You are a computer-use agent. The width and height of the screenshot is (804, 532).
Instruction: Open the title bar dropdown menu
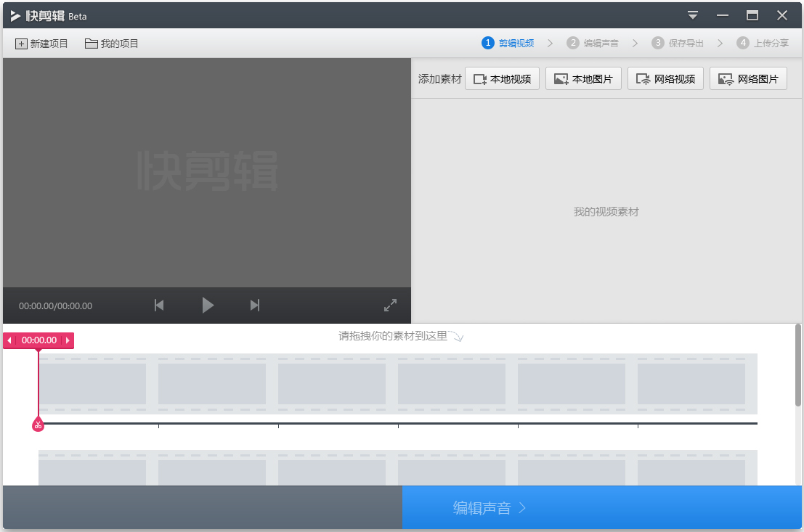(693, 15)
